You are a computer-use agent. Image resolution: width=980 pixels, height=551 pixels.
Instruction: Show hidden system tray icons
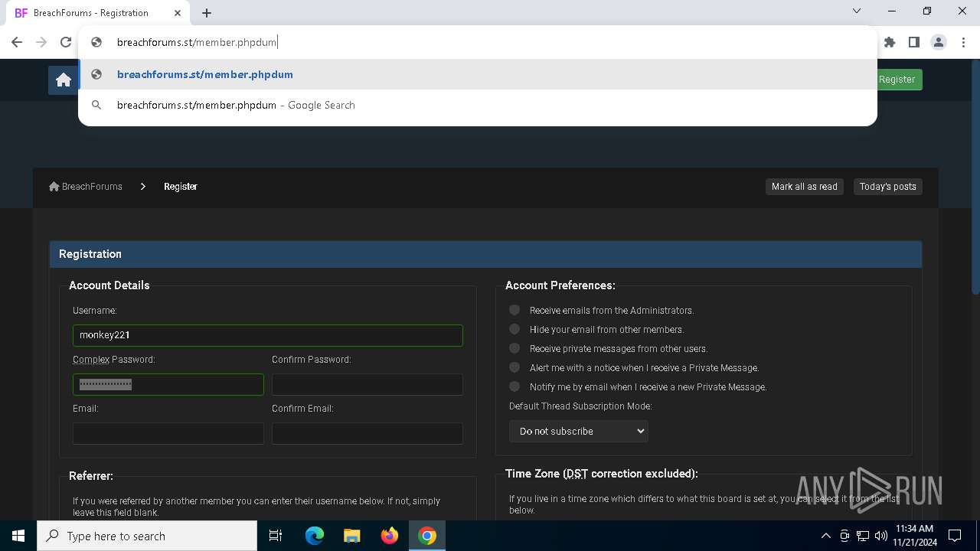click(825, 536)
